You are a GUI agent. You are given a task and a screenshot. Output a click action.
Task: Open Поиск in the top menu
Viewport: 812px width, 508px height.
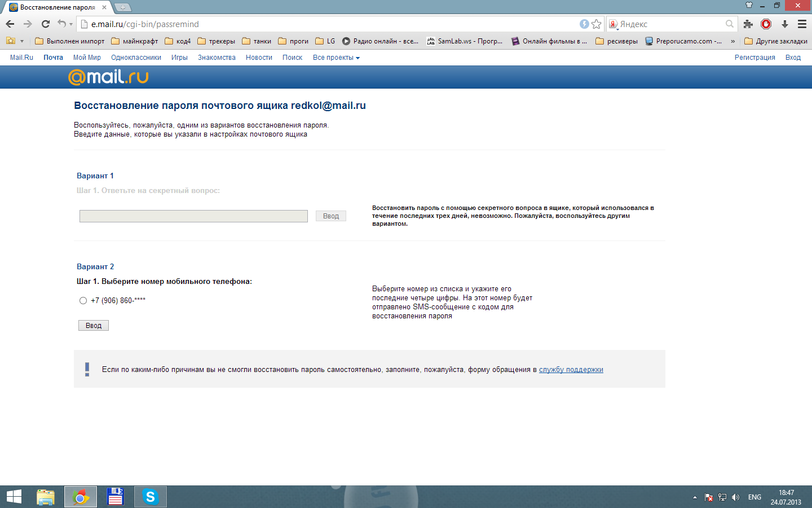292,58
